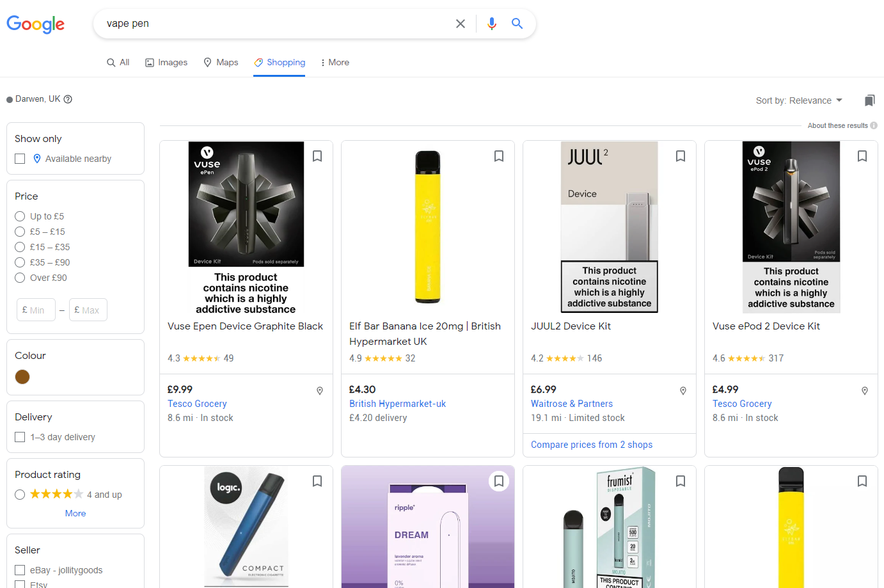This screenshot has width=884, height=588.
Task: Expand More product rating options
Action: point(75,513)
